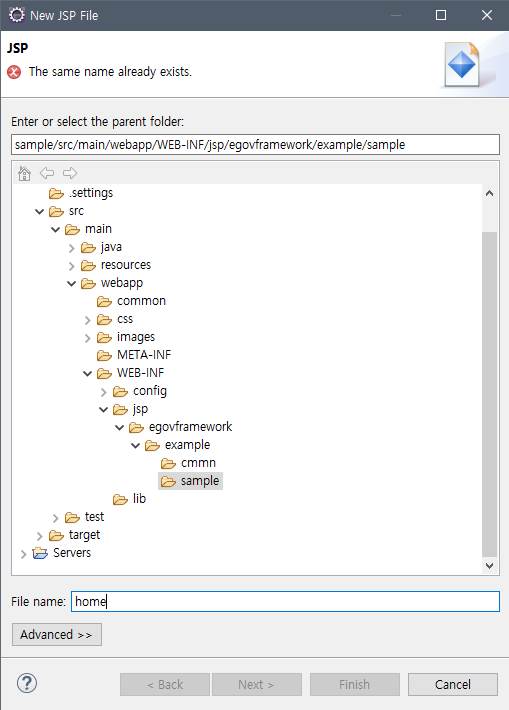Viewport: 509px width, 710px height.
Task: Click the egovframework folder icon
Action: click(x=136, y=427)
